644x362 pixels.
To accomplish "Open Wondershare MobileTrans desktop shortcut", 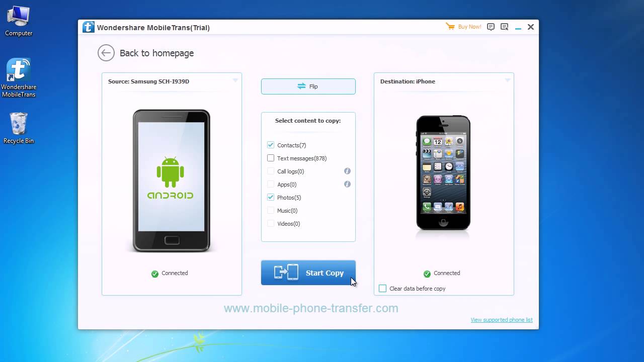I will (x=19, y=78).
